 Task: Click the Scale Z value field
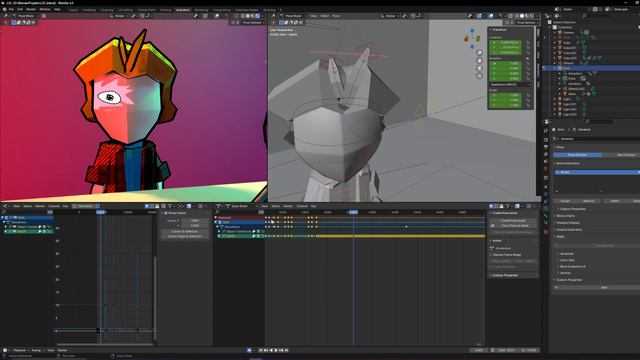pos(506,105)
